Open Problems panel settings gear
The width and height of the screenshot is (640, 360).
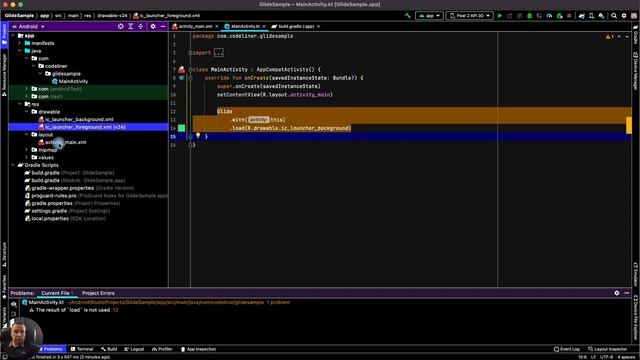617,293
